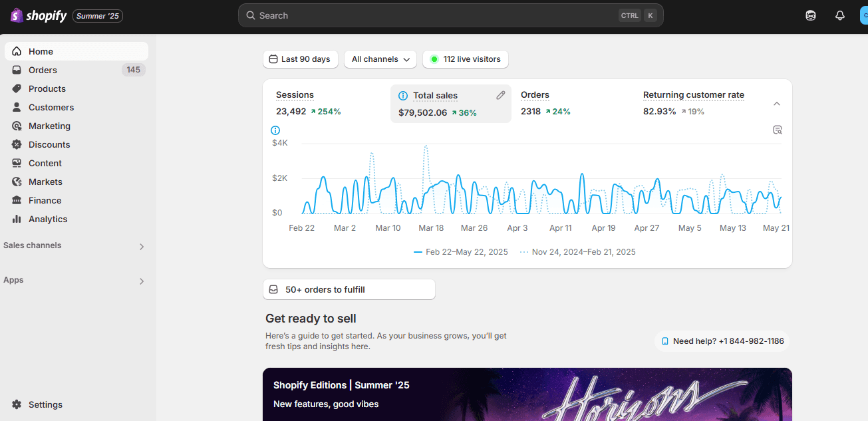Focus the Search field
Viewport: 868px width, 421px height.
(x=450, y=15)
